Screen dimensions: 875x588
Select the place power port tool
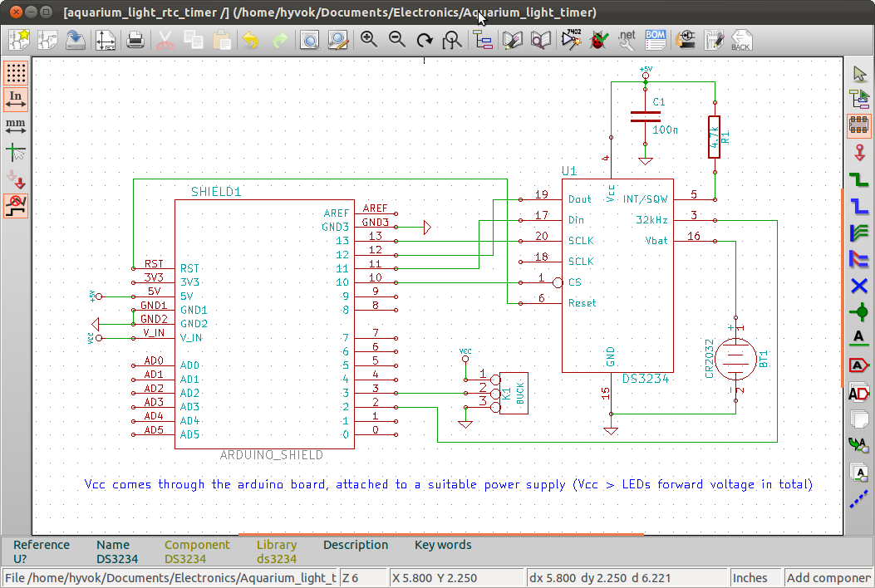click(x=859, y=152)
